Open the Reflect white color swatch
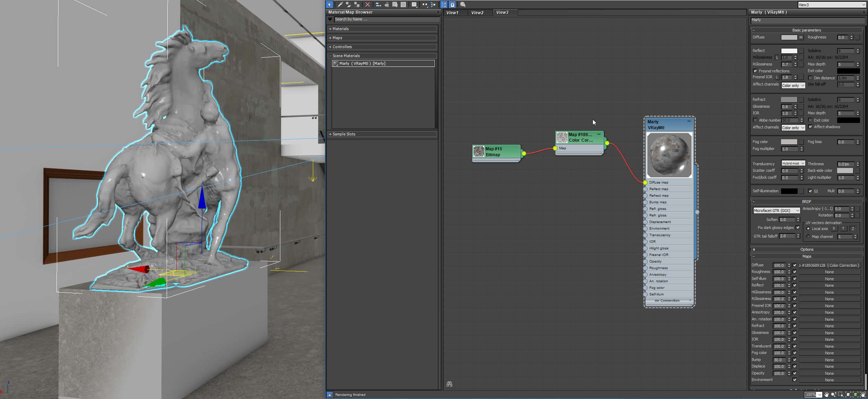 (789, 51)
